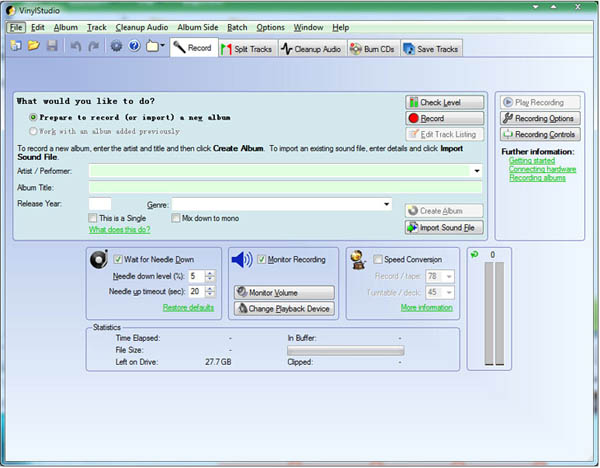Open the Album Side menu
The image size is (600, 468).
[197, 28]
